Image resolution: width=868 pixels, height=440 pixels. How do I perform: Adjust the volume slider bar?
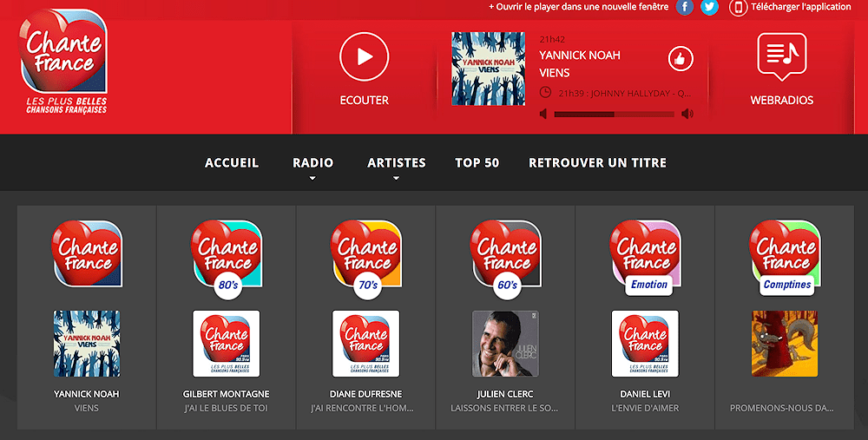(x=614, y=115)
